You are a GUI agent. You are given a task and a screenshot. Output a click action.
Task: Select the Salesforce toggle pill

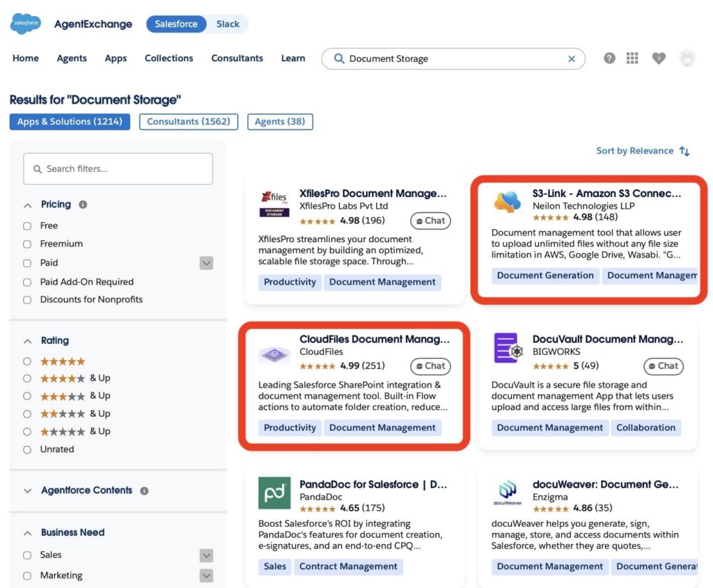point(176,24)
